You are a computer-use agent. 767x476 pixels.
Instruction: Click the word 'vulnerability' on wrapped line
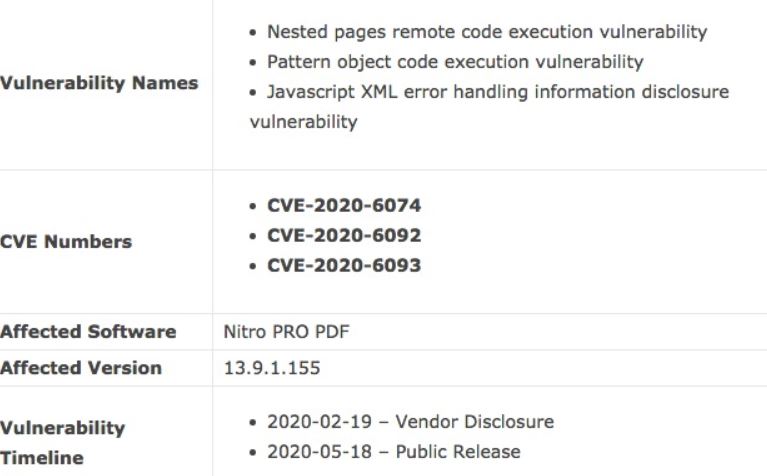(303, 122)
